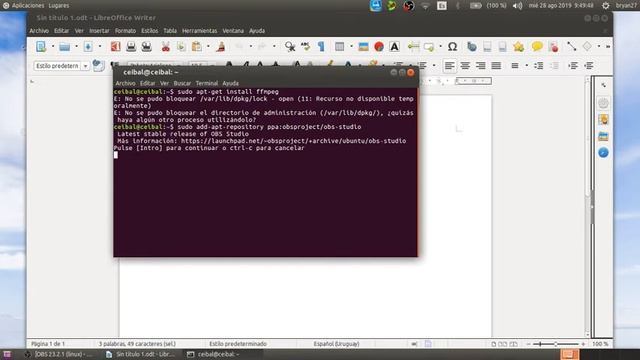Select the Clone formatting brush
This screenshot has width=640, height=360.
pyautogui.click(x=221, y=47)
